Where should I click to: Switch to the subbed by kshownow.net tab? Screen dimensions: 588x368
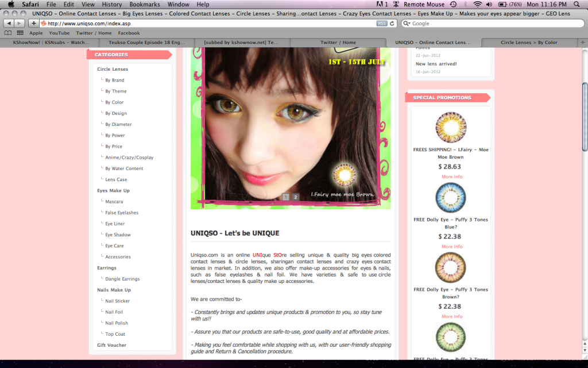pyautogui.click(x=241, y=43)
